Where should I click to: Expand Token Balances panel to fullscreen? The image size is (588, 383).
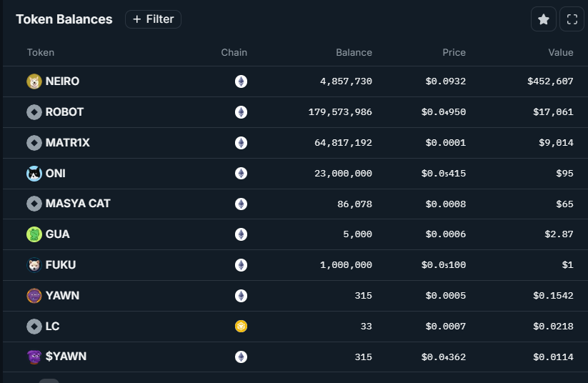coord(572,19)
